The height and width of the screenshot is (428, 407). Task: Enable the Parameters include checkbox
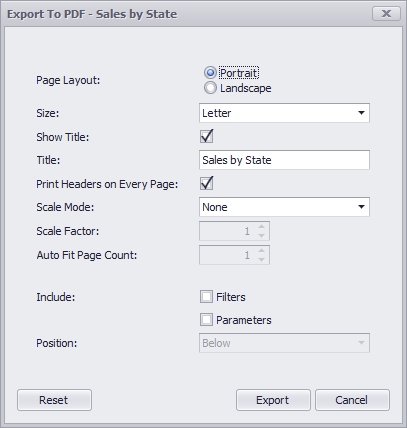click(x=206, y=320)
